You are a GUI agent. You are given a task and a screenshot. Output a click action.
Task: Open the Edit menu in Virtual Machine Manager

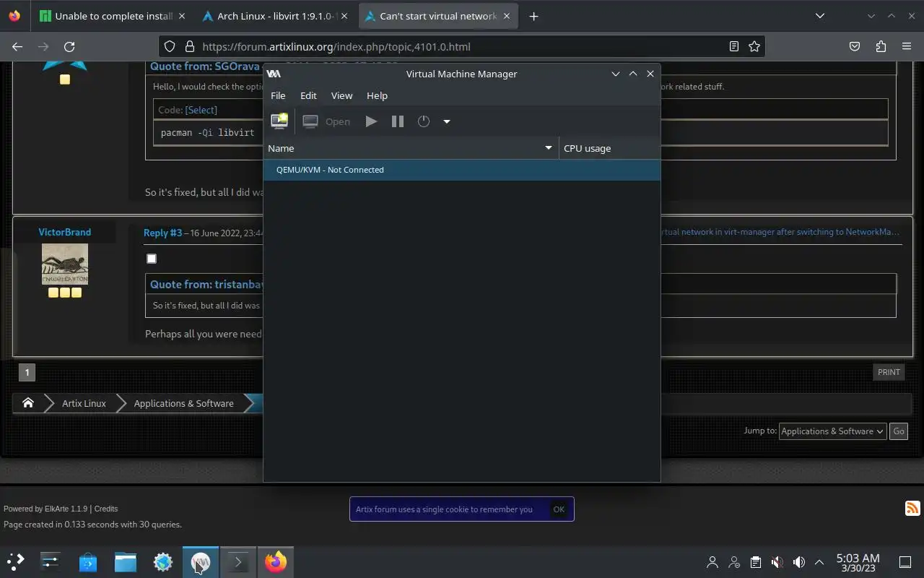[x=308, y=95]
